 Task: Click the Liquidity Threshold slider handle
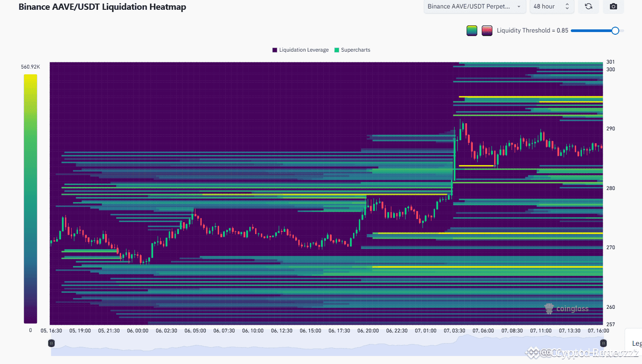[615, 31]
